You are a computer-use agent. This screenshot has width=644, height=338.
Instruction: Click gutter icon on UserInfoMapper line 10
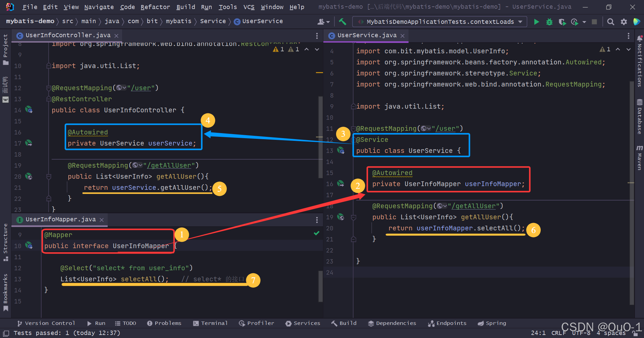pos(29,246)
